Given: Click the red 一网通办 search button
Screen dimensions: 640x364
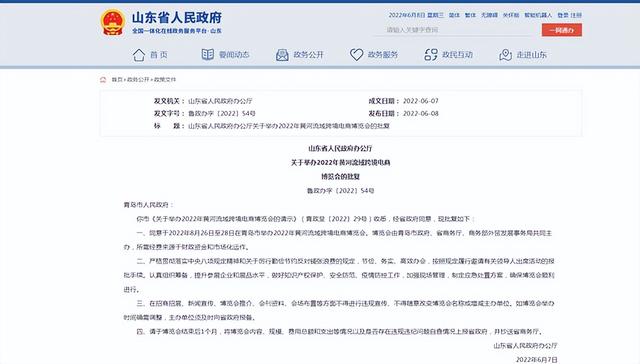Looking at the screenshot, I should [562, 30].
